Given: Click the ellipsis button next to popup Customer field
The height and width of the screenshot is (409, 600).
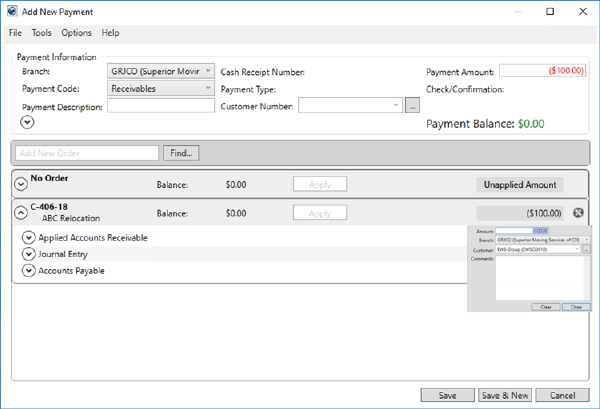Looking at the screenshot, I should (x=586, y=249).
